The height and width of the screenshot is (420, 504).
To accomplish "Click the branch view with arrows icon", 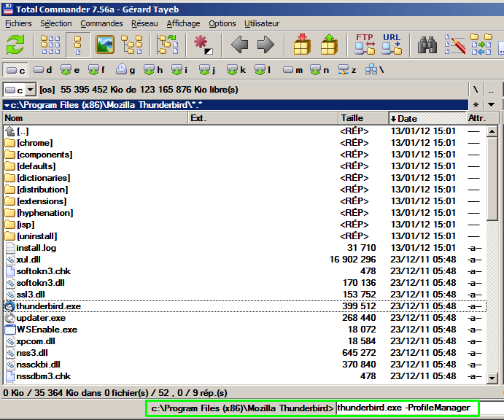I will (168, 45).
